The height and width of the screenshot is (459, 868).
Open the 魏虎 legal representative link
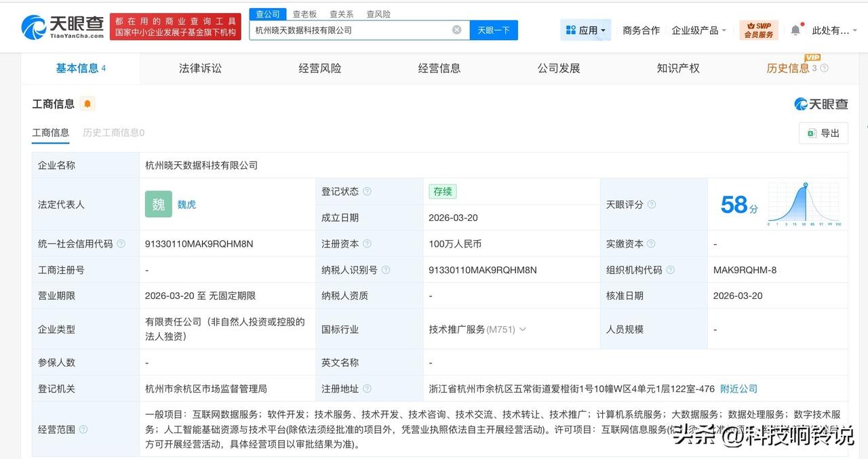[186, 204]
